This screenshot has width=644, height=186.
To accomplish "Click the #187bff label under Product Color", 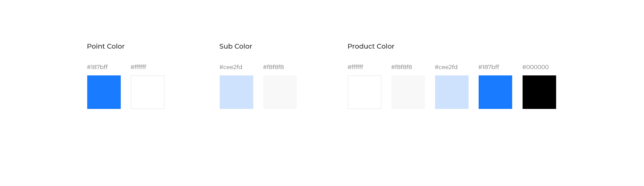I will pos(489,67).
